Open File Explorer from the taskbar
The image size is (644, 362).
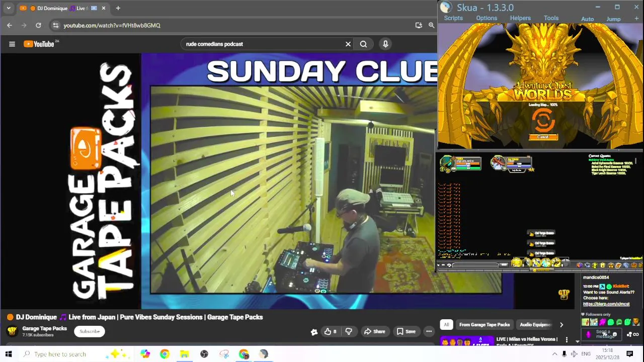tap(184, 354)
